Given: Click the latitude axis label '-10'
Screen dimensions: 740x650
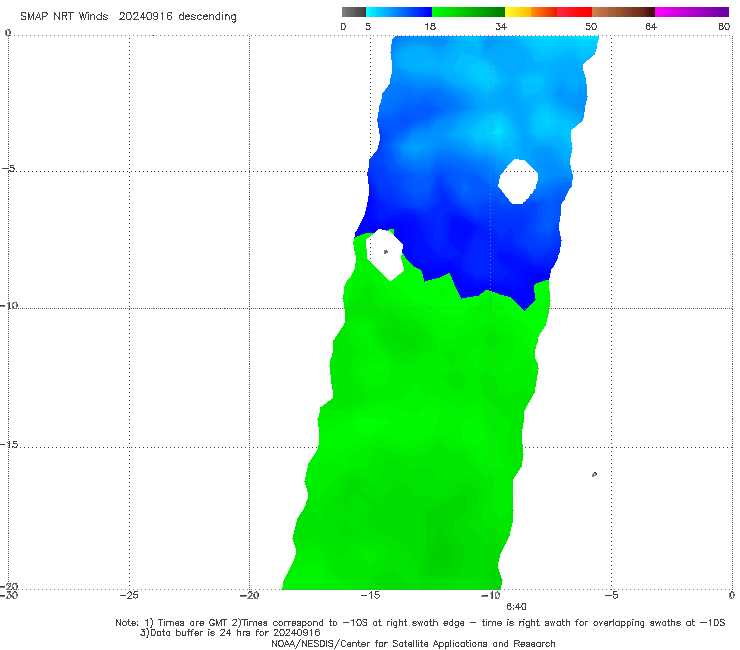Looking at the screenshot, I should (x=9, y=305).
